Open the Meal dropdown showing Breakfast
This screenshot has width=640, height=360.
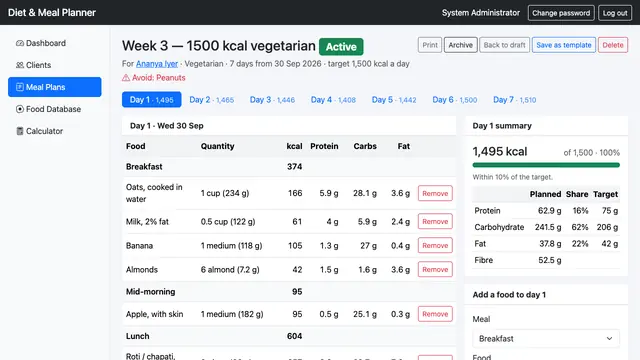(x=546, y=338)
